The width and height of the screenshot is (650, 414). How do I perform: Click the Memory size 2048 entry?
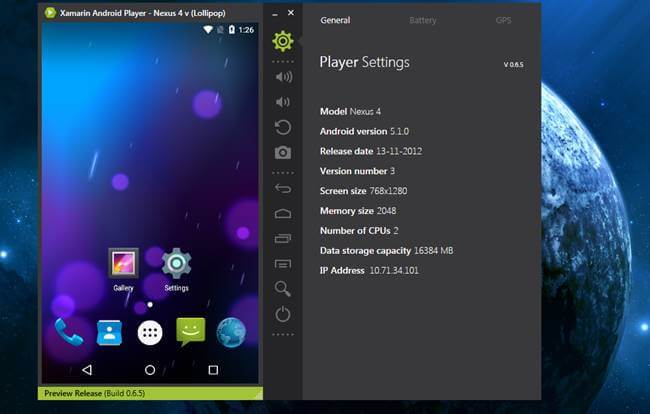(358, 211)
